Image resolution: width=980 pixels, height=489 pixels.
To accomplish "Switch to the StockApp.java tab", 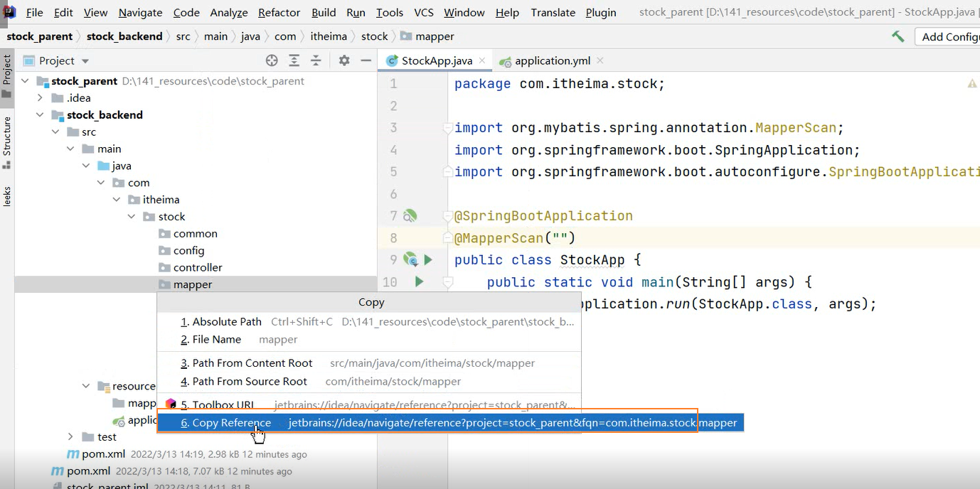I will click(x=436, y=60).
